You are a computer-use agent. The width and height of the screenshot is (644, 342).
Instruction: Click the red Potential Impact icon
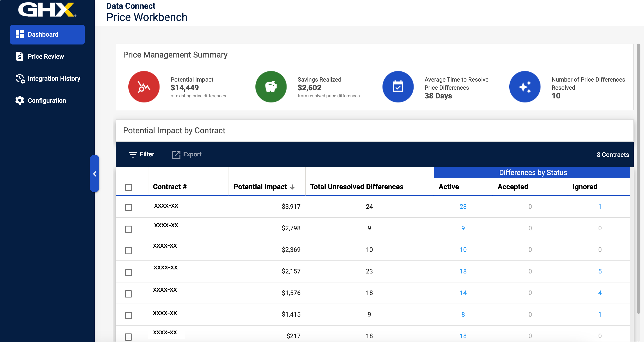(144, 87)
